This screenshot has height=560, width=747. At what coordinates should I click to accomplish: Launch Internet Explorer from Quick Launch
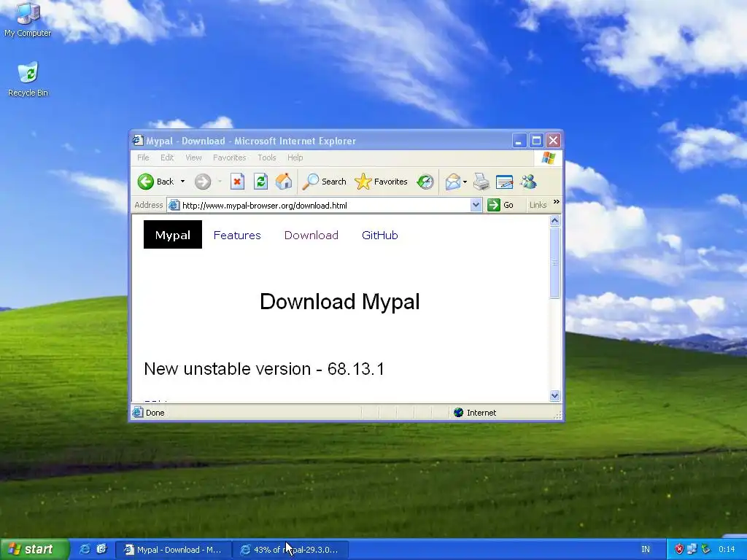85,550
